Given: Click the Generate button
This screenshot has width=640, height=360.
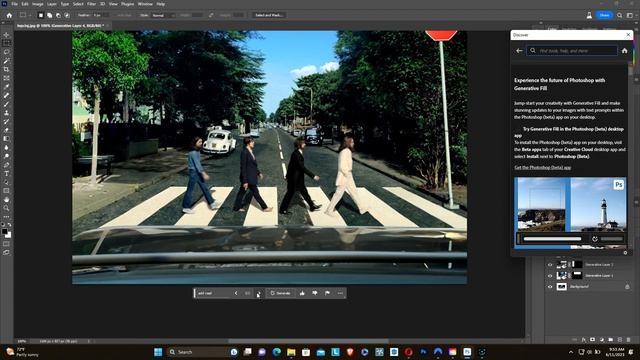Looking at the screenshot, I should point(280,293).
